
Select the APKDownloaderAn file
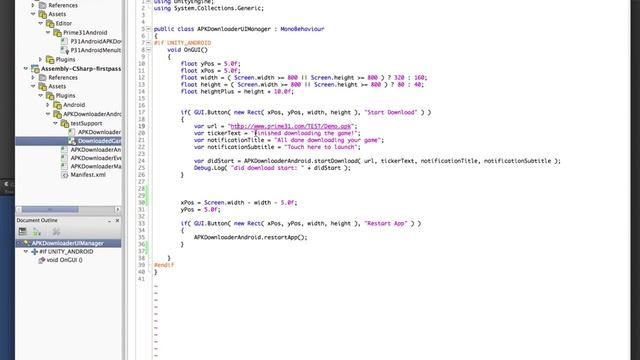pyautogui.click(x=96, y=150)
